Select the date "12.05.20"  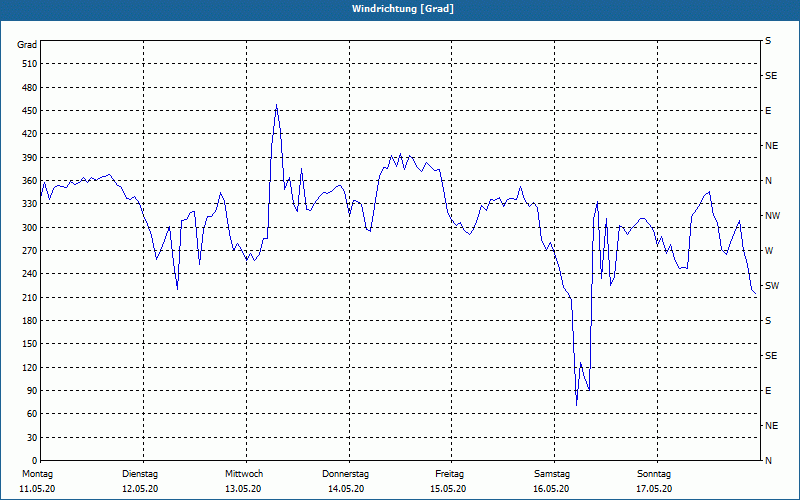click(x=140, y=489)
